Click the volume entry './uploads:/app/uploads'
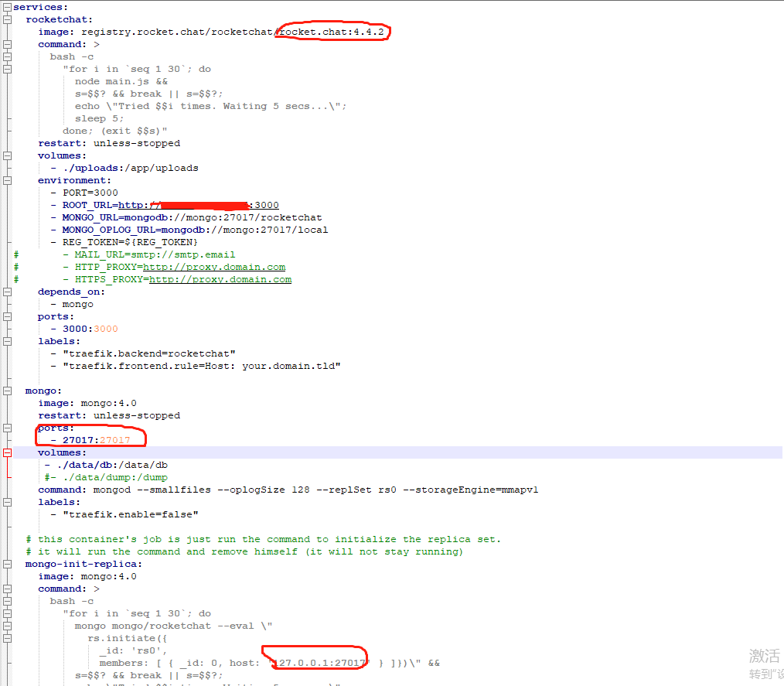This screenshot has height=686, width=784. pyautogui.click(x=131, y=168)
